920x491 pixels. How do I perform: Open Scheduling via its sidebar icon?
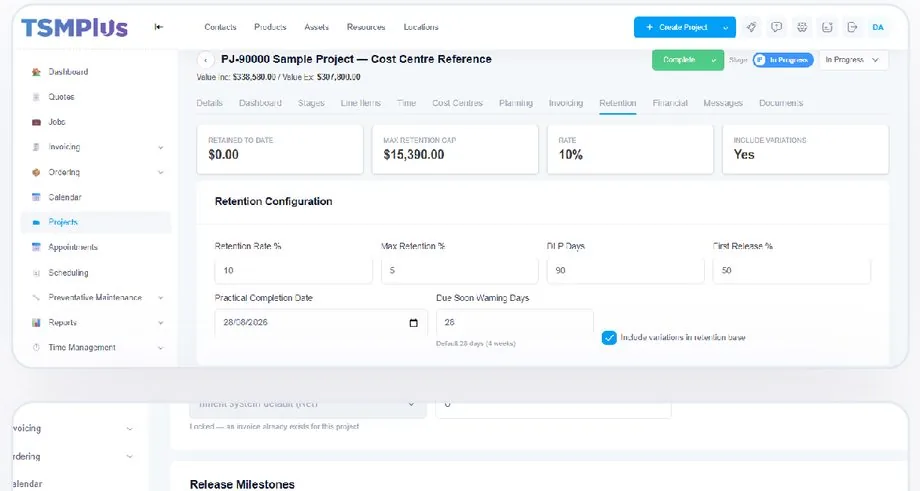36,273
